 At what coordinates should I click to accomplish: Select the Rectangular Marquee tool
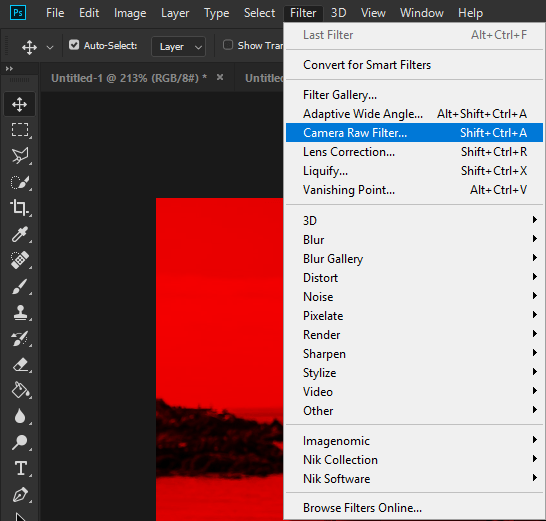point(20,130)
